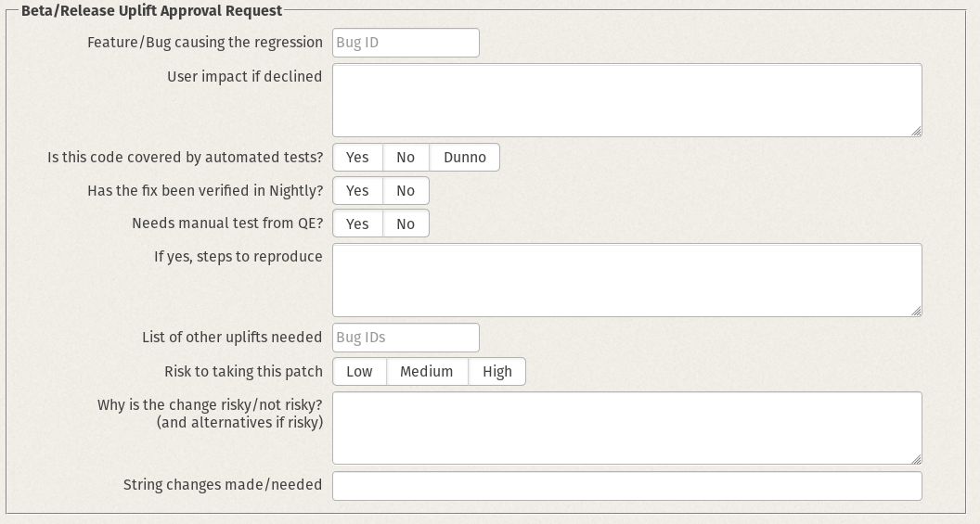Grab resize handle of steps to reproduce textarea

[x=916, y=312]
